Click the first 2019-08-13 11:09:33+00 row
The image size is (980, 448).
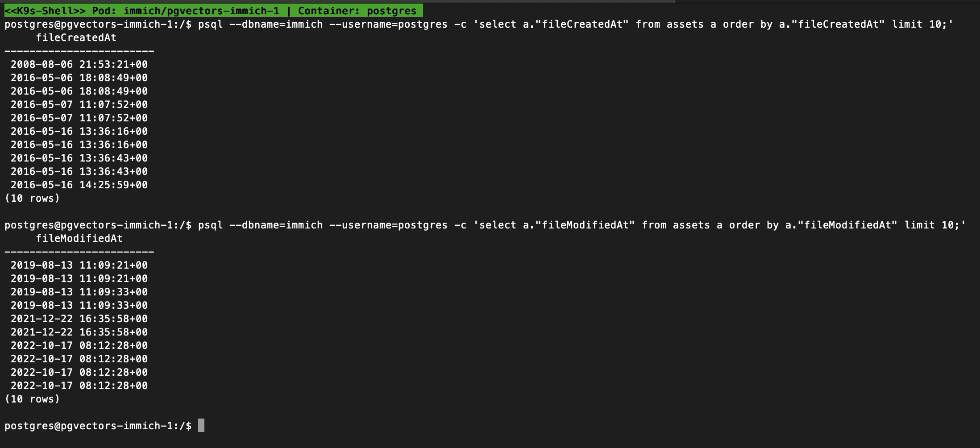click(x=79, y=292)
